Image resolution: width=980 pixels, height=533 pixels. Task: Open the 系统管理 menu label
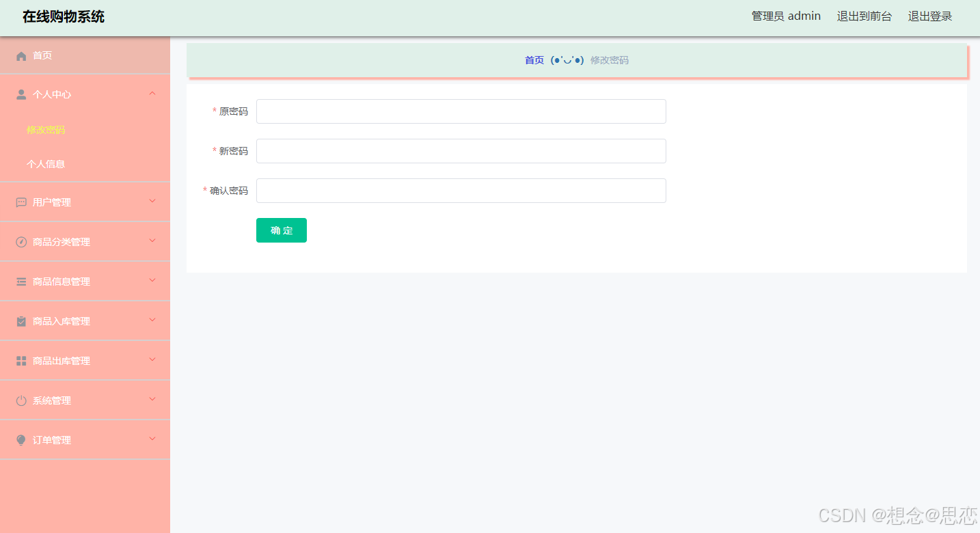52,400
